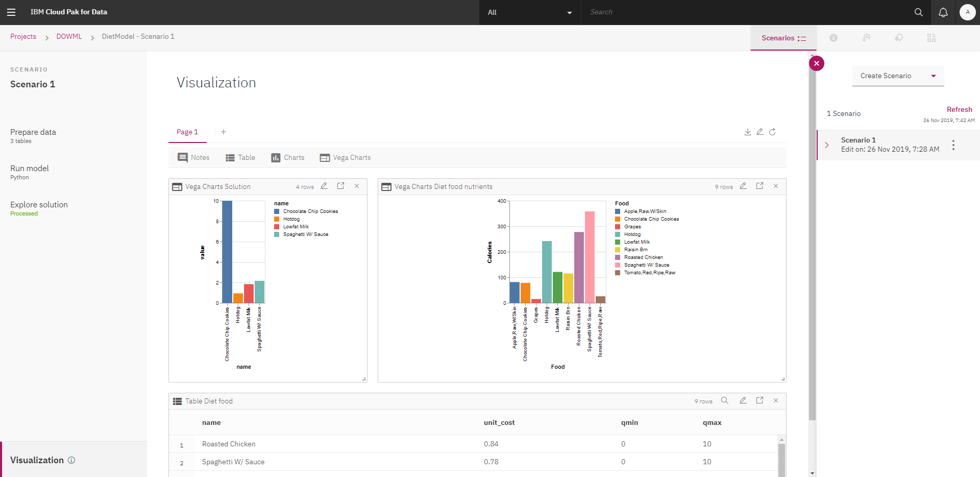The image size is (980, 477).
Task: Click the Refresh link in the scenario panel
Action: [960, 109]
